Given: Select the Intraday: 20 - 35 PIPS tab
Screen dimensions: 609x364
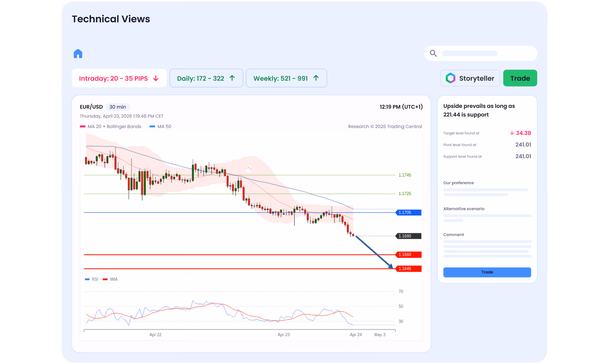Looking at the screenshot, I should click(119, 78).
